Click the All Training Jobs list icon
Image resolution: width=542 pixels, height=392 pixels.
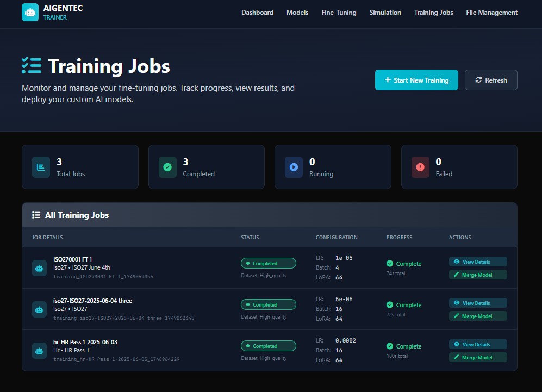pyautogui.click(x=36, y=215)
